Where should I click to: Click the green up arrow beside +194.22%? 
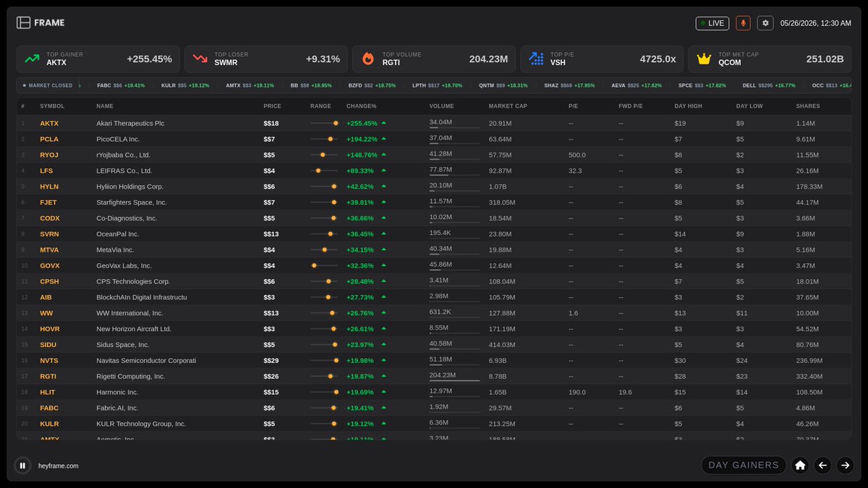(x=384, y=139)
